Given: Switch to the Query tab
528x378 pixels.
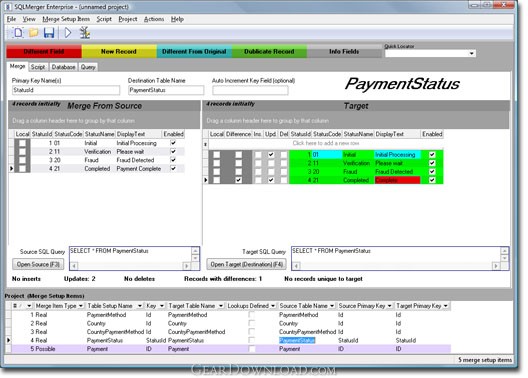Looking at the screenshot, I should [88, 67].
